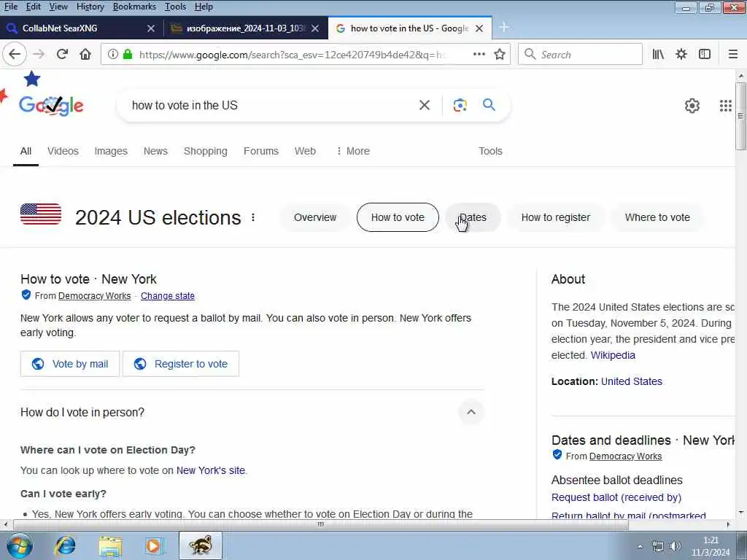
Task: Toggle the browser sidebar icon
Action: 705,54
